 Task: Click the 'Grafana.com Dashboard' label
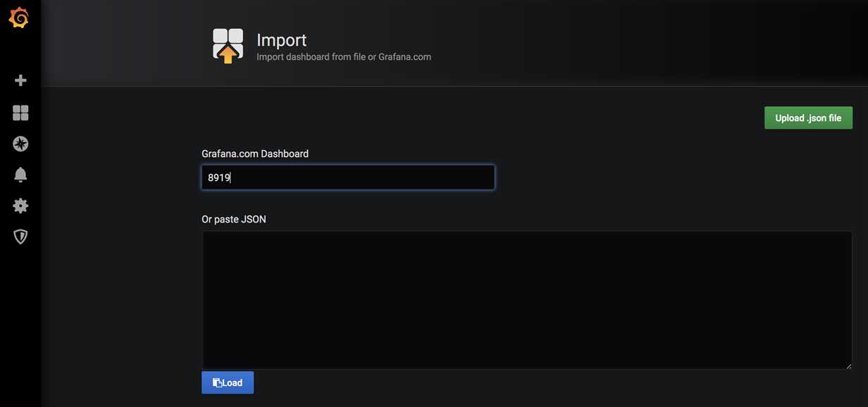(x=255, y=154)
